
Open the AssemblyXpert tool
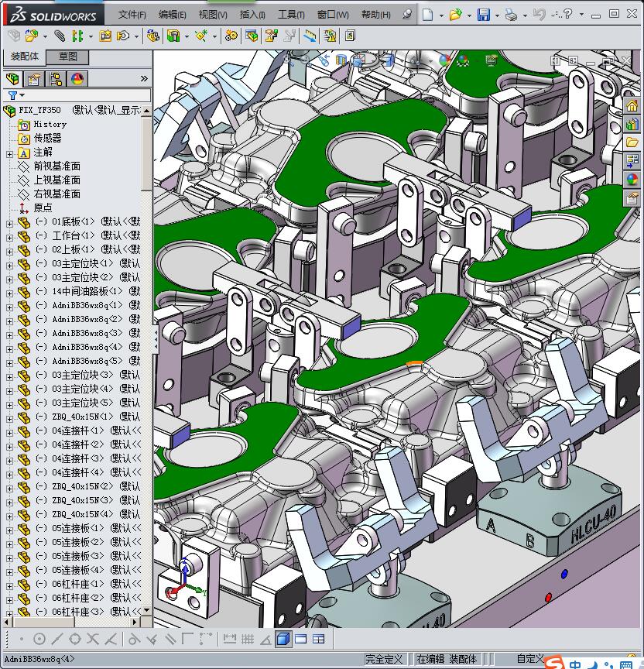coord(350,36)
